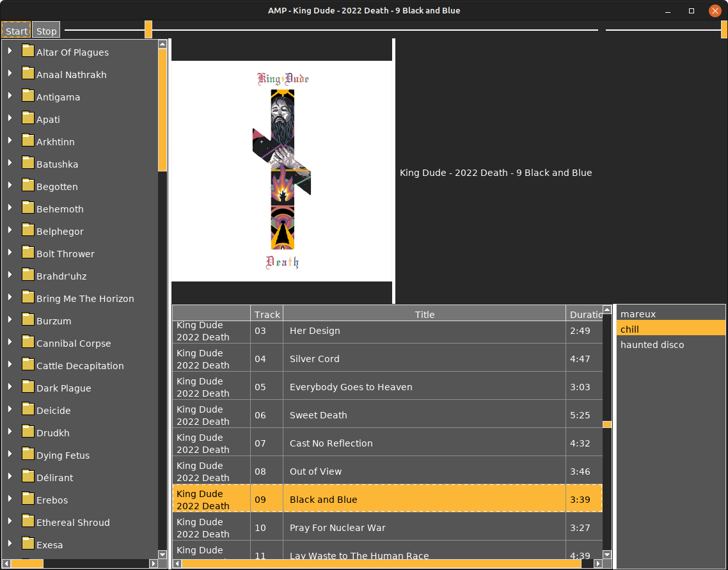This screenshot has height=570, width=728.
Task: Select the track Black and Blue
Action: [x=387, y=500]
